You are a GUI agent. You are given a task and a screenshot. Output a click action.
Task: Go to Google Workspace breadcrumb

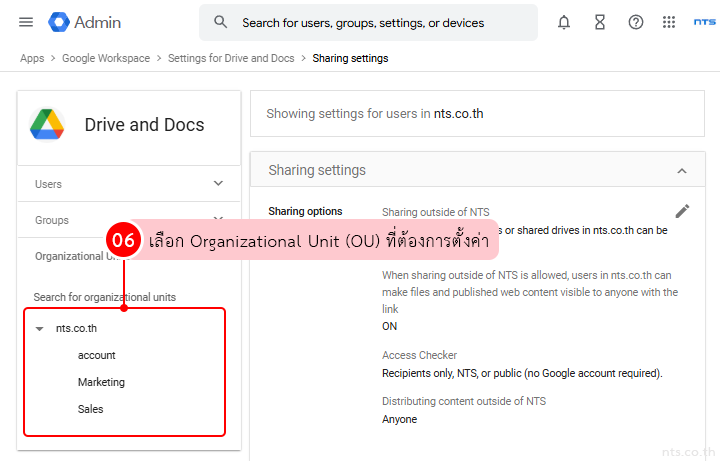coord(106,58)
